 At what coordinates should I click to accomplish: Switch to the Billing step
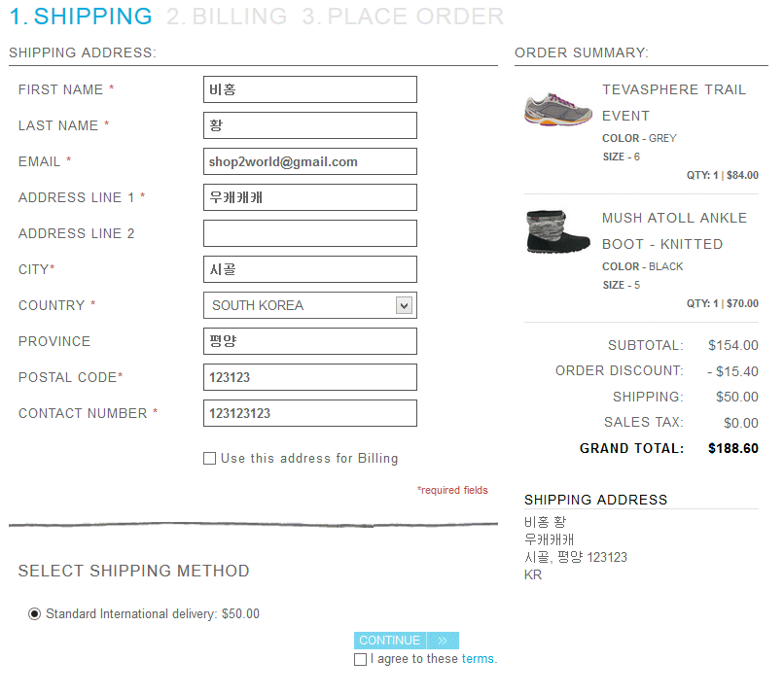click(x=227, y=17)
